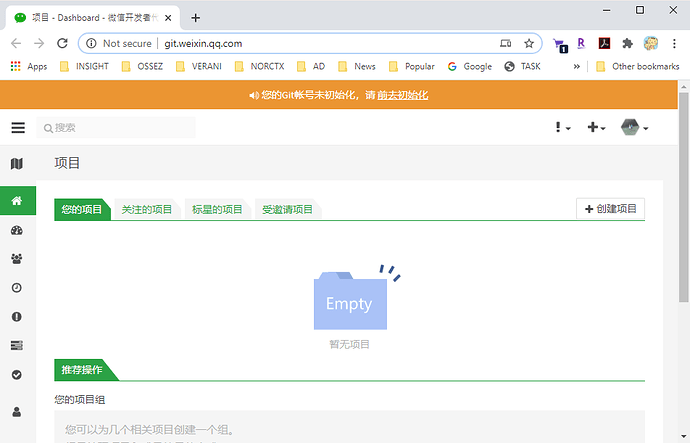This screenshot has height=443, width=690.
Task: Open the hamburger menu in the header
Action: click(18, 128)
